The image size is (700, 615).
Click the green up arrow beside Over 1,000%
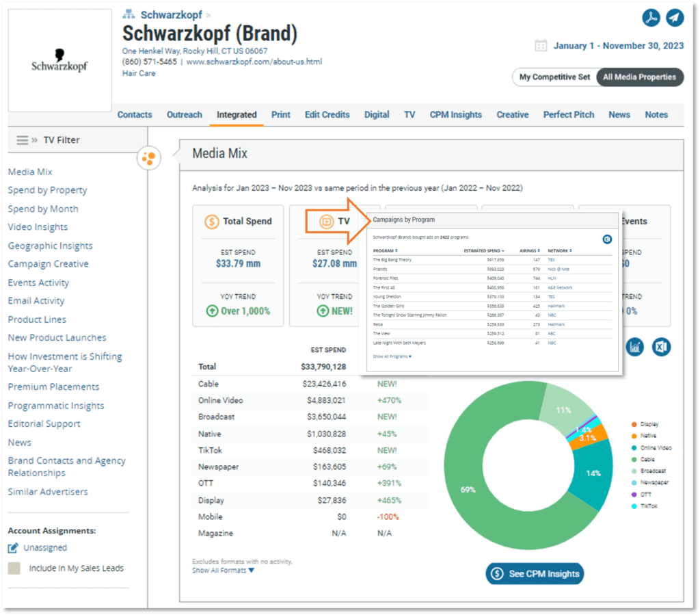pos(212,311)
